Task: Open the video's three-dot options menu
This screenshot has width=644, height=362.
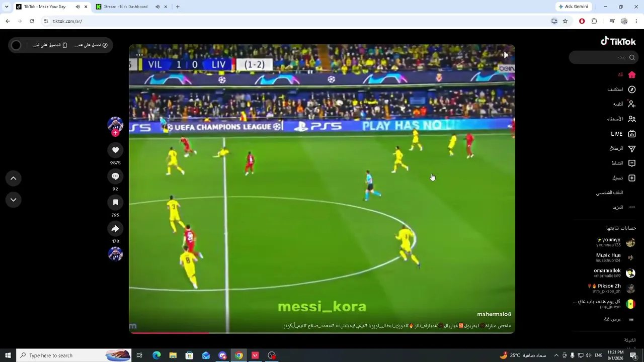Action: point(139,55)
